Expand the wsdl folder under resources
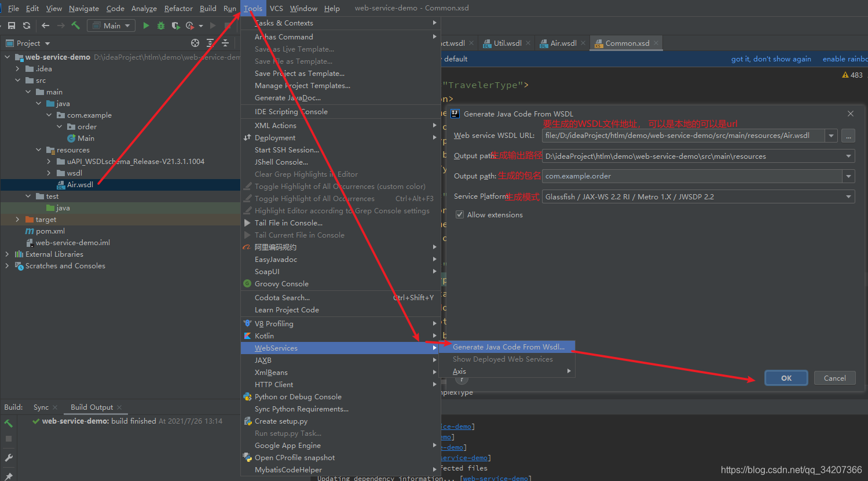 click(x=49, y=173)
